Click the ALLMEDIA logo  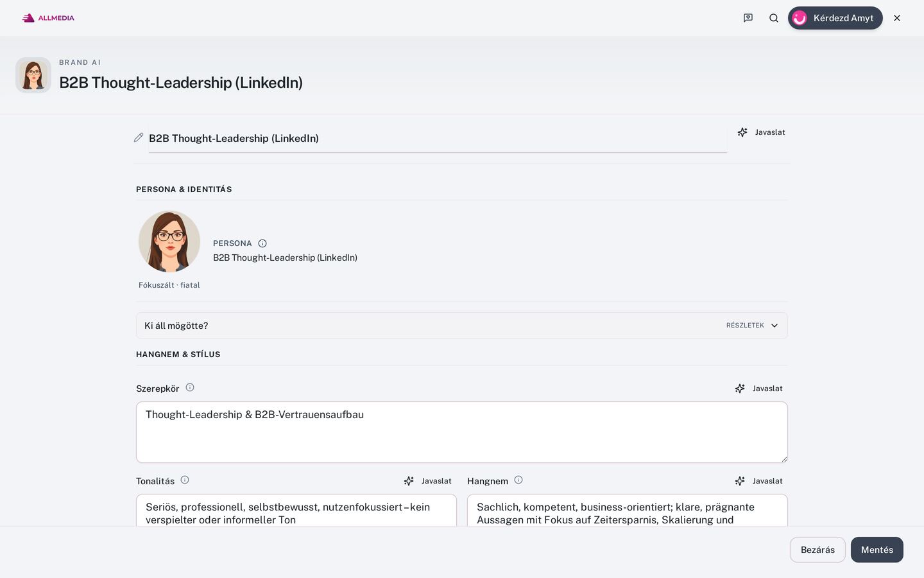coord(48,18)
